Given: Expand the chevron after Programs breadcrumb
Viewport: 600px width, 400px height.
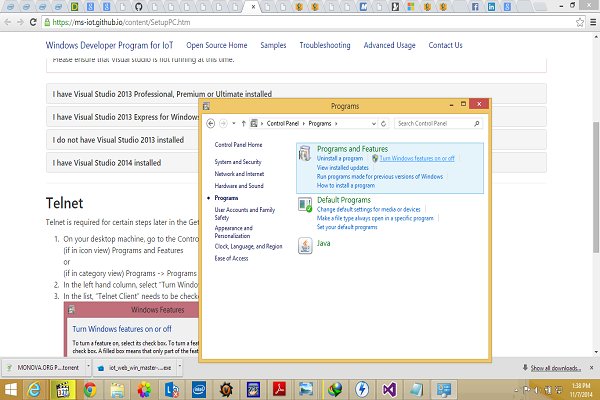Looking at the screenshot, I should [336, 123].
